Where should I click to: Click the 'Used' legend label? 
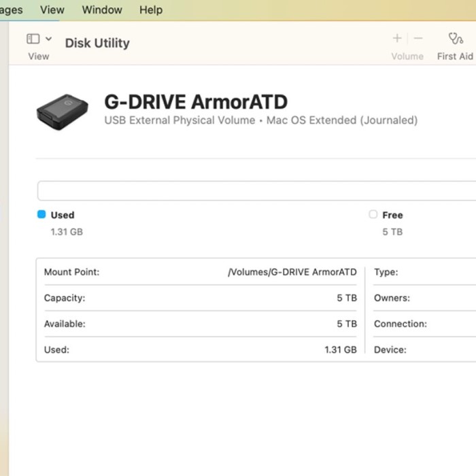point(63,215)
